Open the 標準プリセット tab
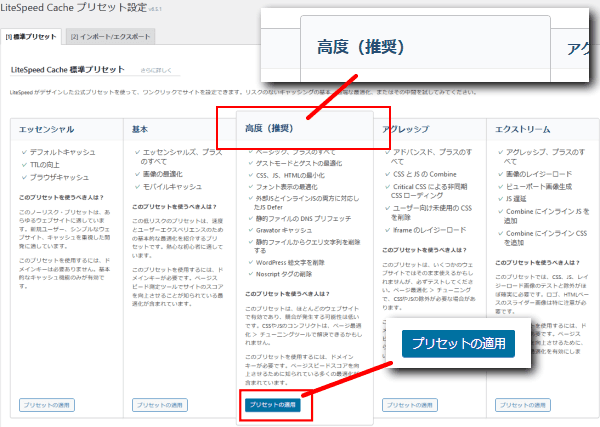The height and width of the screenshot is (427, 600). [x=30, y=37]
